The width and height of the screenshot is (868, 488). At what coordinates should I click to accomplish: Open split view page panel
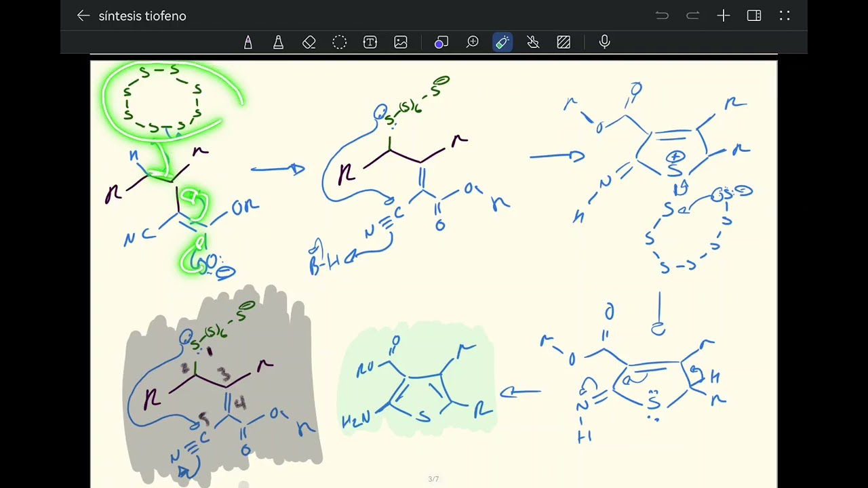pyautogui.click(x=754, y=16)
